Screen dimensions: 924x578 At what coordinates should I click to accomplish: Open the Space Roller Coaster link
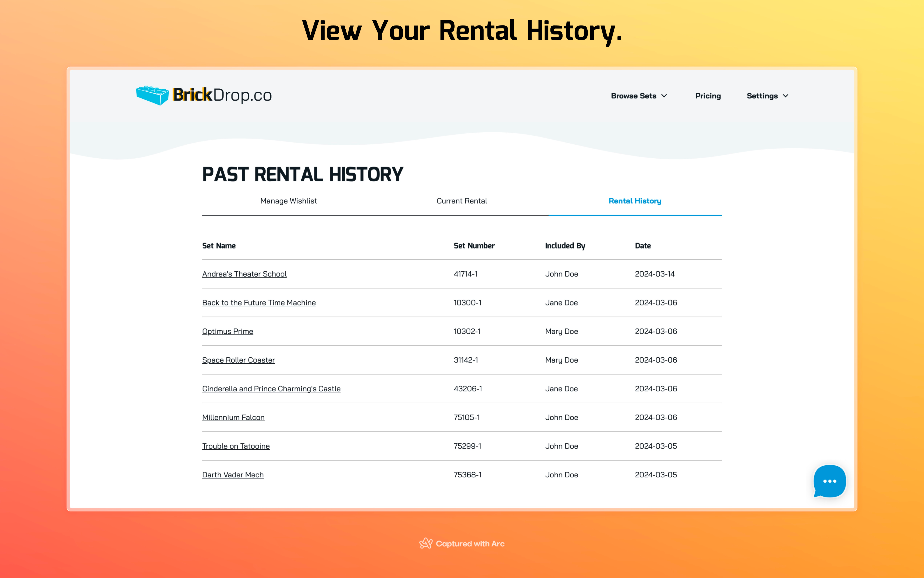pos(238,360)
